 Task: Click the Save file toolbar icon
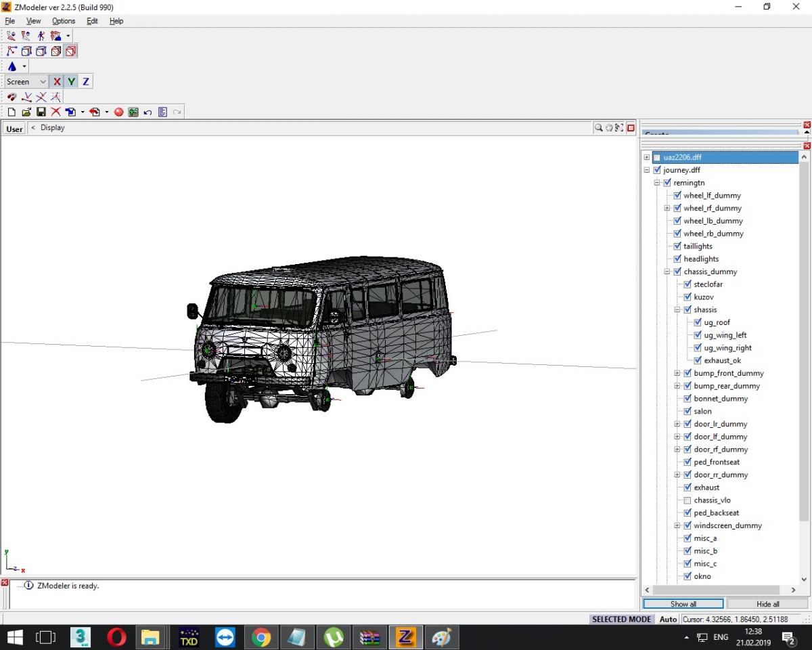point(41,112)
